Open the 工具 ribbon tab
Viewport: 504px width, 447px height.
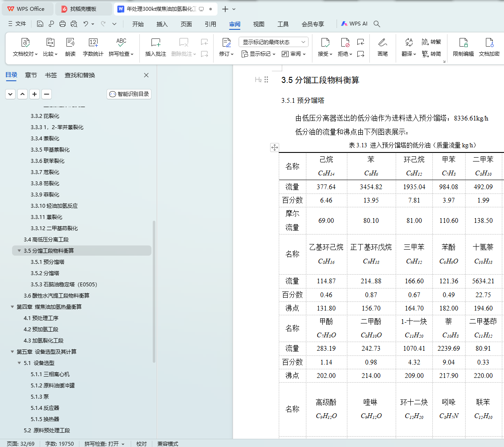pos(283,24)
